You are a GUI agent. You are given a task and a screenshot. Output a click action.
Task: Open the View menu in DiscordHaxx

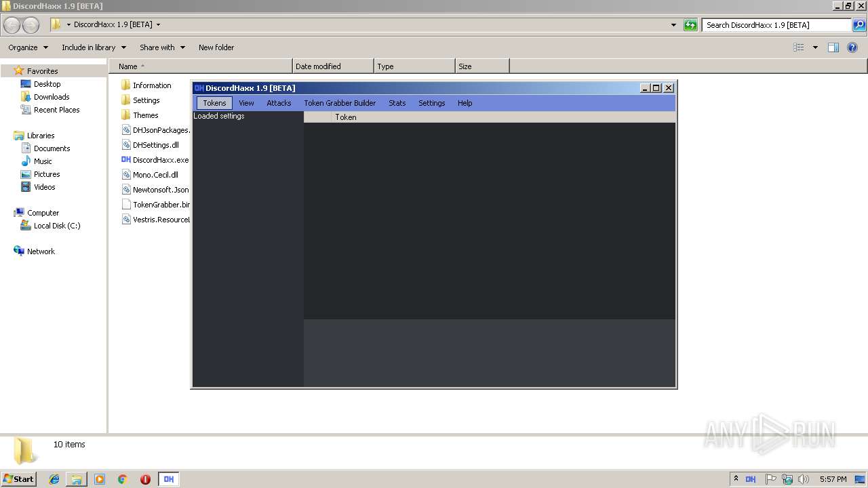(246, 103)
